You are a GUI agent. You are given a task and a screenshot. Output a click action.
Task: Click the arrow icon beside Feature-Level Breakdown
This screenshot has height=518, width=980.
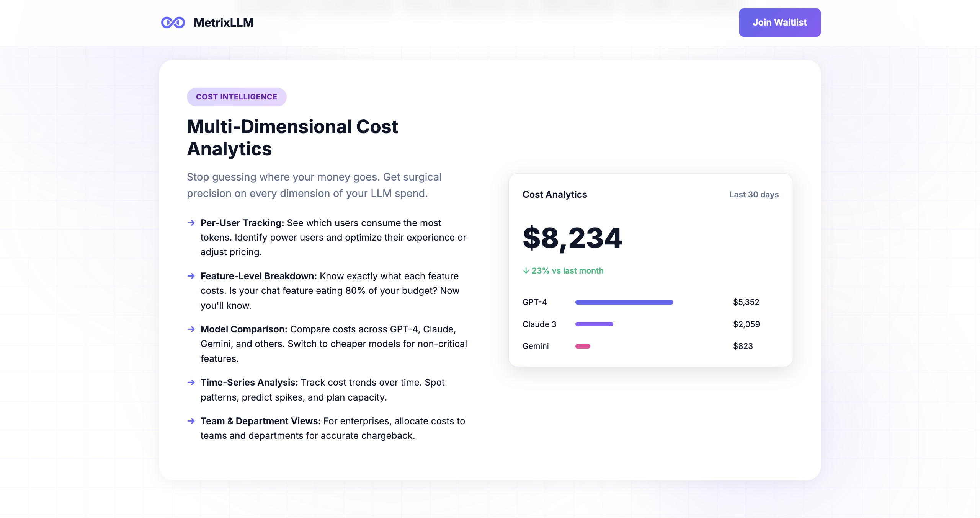point(191,276)
